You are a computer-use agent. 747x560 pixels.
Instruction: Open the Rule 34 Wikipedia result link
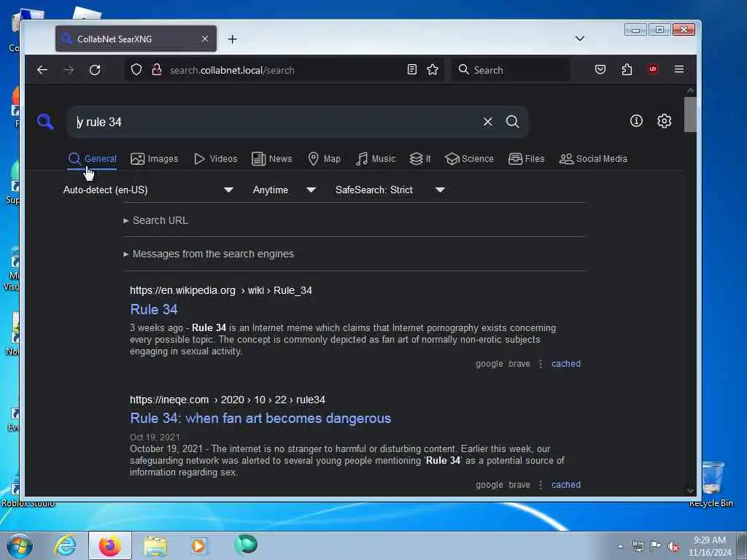coord(154,309)
